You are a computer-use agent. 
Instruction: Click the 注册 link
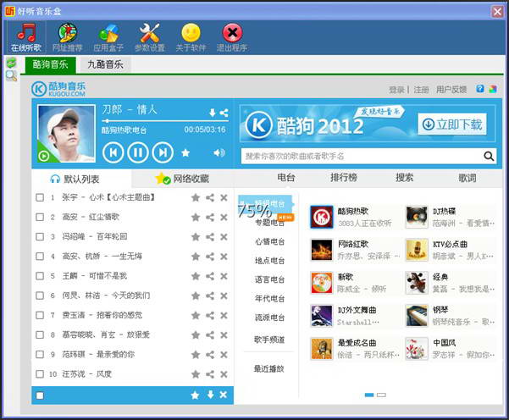coord(421,90)
